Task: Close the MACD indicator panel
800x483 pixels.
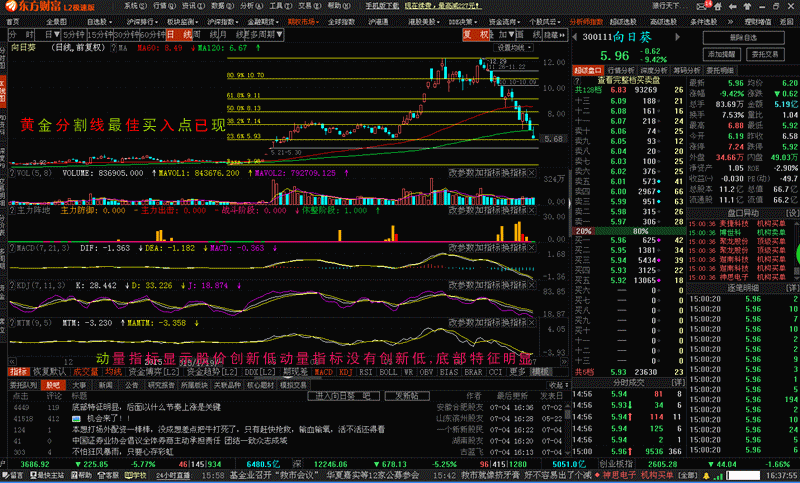Action: [x=531, y=248]
